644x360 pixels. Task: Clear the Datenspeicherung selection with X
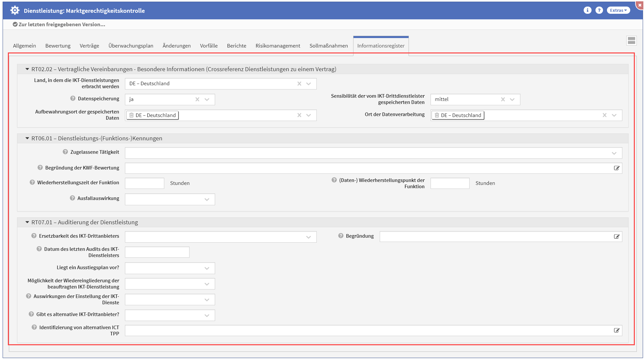click(x=197, y=99)
